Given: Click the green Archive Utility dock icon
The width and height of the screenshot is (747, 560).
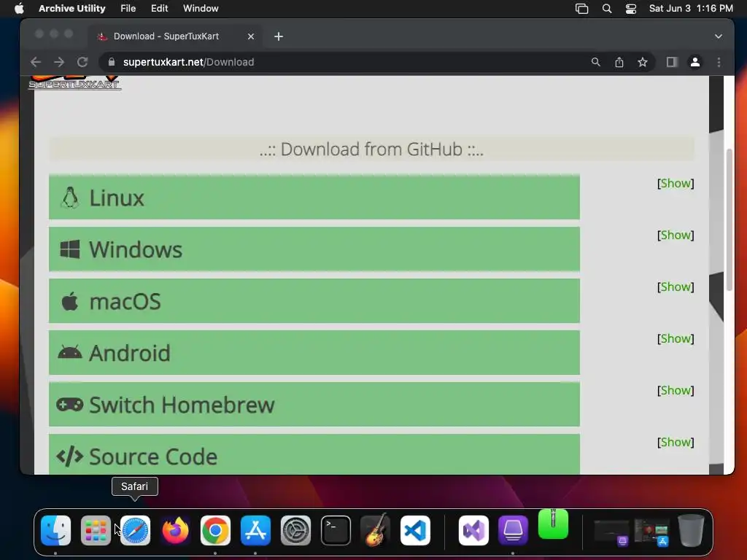Looking at the screenshot, I should pyautogui.click(x=553, y=524).
